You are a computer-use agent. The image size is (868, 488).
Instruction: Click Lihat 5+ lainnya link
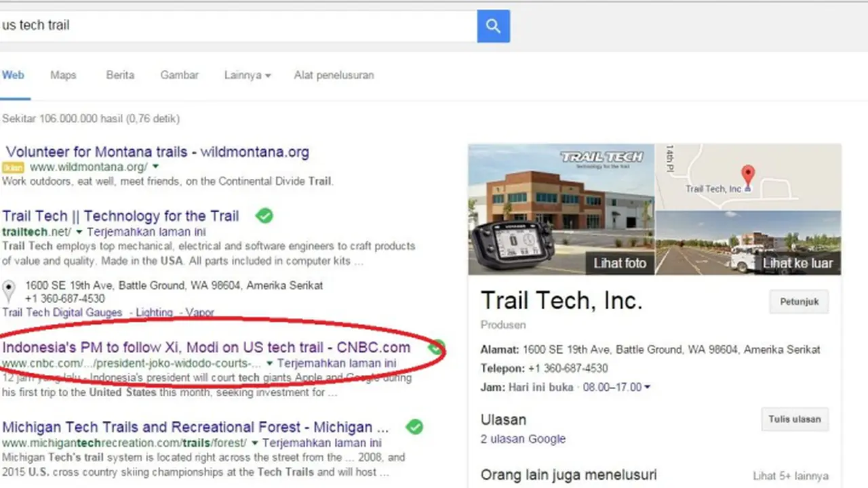(791, 476)
